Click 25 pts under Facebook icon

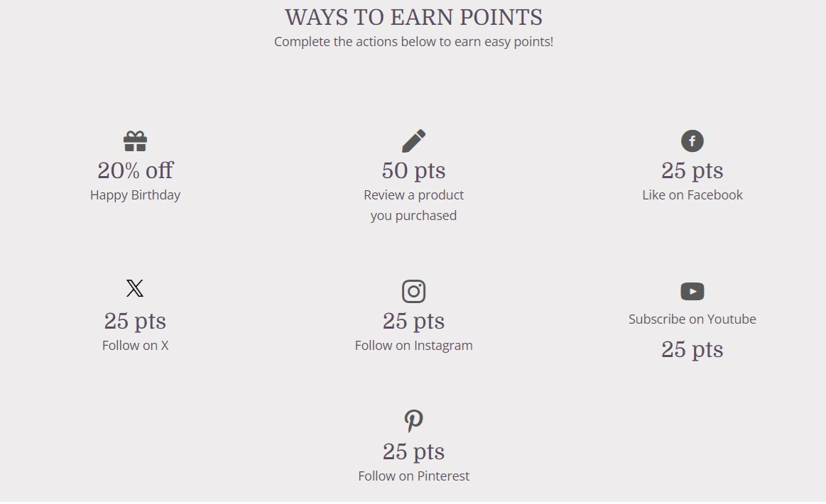point(692,170)
